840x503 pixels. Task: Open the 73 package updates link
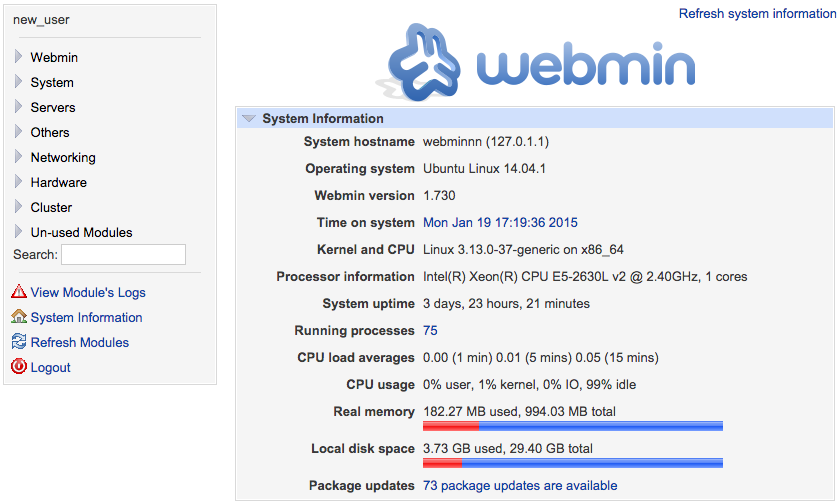pos(520,486)
